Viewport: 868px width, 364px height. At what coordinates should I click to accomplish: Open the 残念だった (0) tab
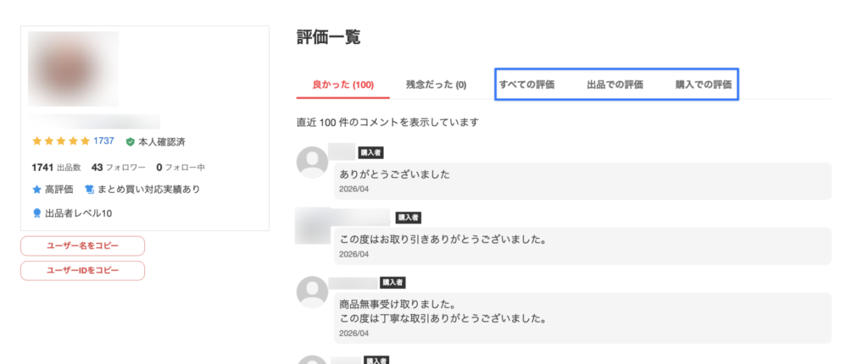click(436, 85)
